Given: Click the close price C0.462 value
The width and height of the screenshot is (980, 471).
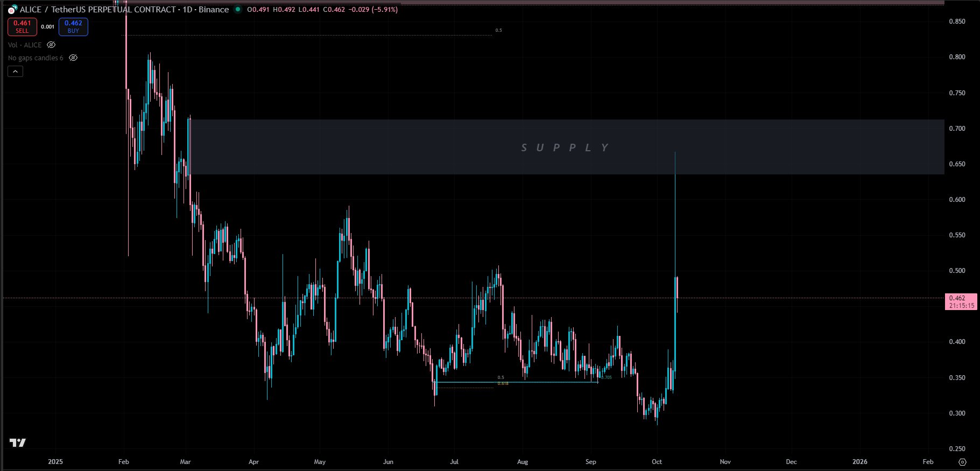Looking at the screenshot, I should (334, 10).
